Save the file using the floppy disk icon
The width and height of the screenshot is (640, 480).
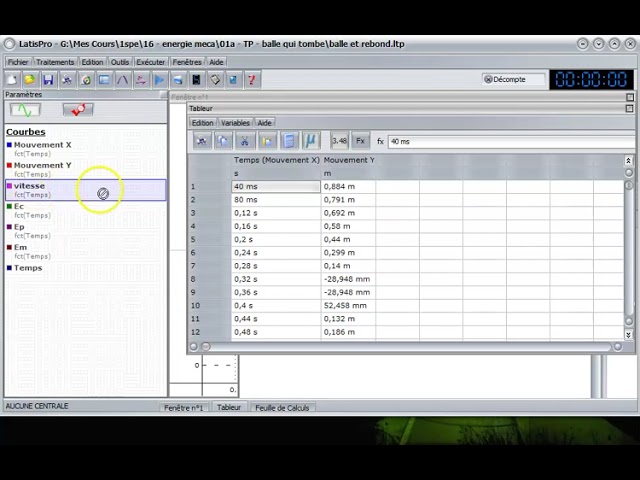point(49,80)
